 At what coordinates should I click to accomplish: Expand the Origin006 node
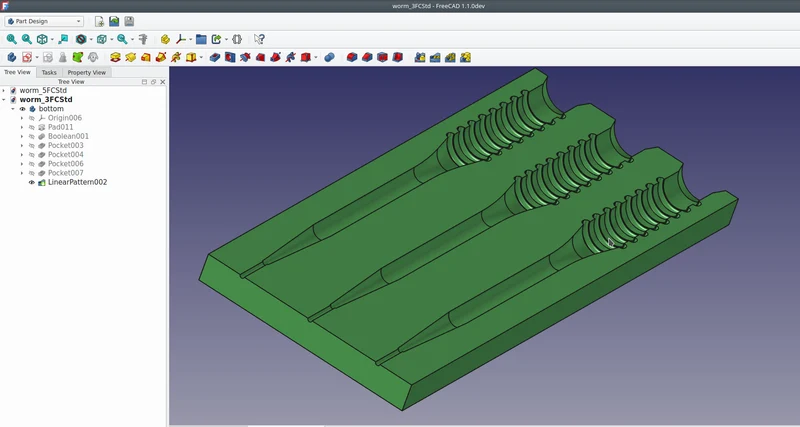click(22, 118)
